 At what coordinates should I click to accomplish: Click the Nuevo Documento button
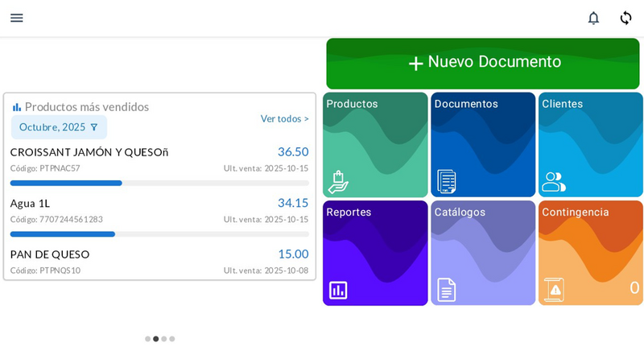pos(483,63)
